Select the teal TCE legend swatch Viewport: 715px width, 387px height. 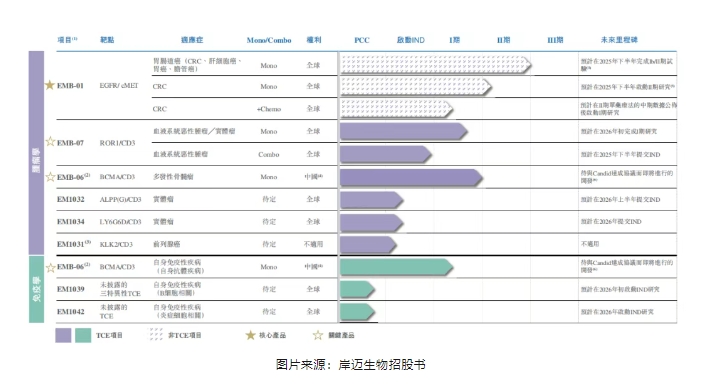coord(83,335)
